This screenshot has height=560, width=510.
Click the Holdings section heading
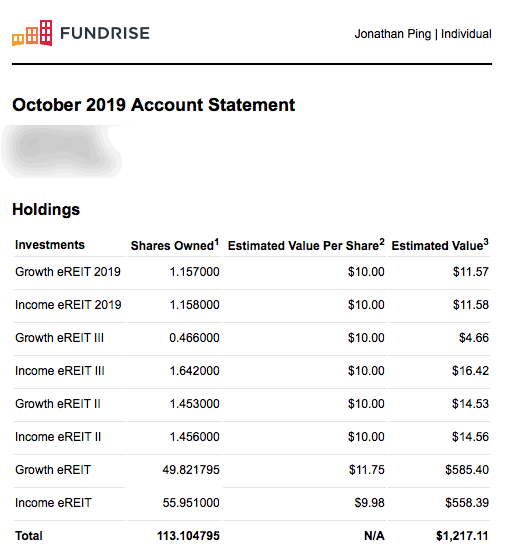[x=46, y=210]
